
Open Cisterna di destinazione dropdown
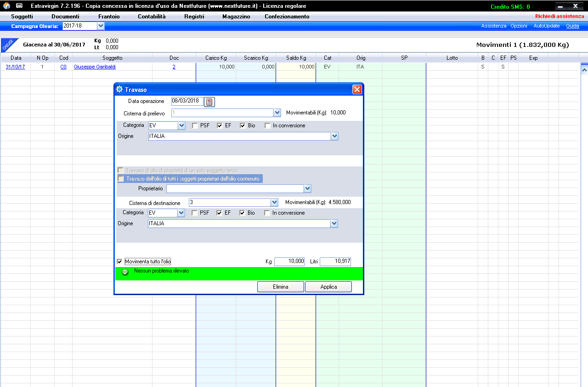275,202
